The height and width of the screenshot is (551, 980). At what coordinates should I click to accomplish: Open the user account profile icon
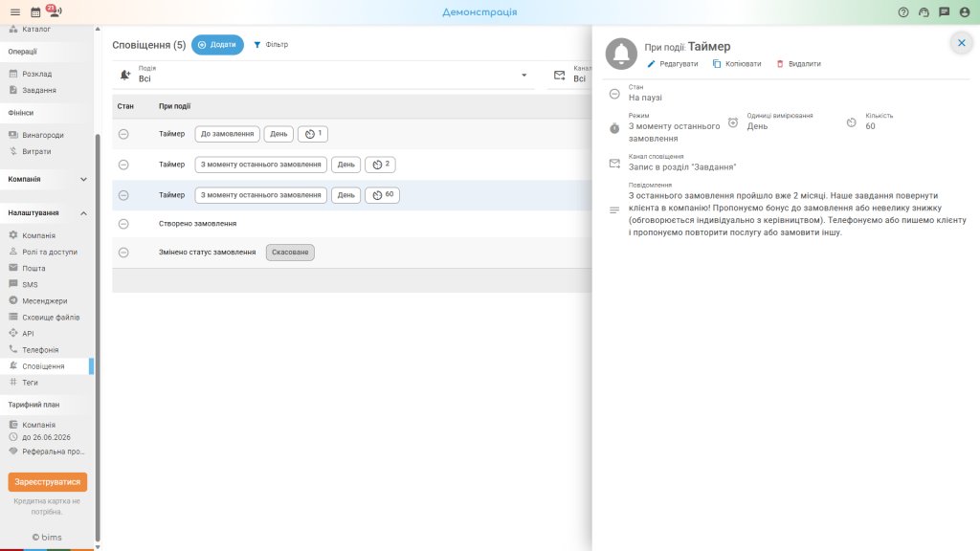pos(965,11)
